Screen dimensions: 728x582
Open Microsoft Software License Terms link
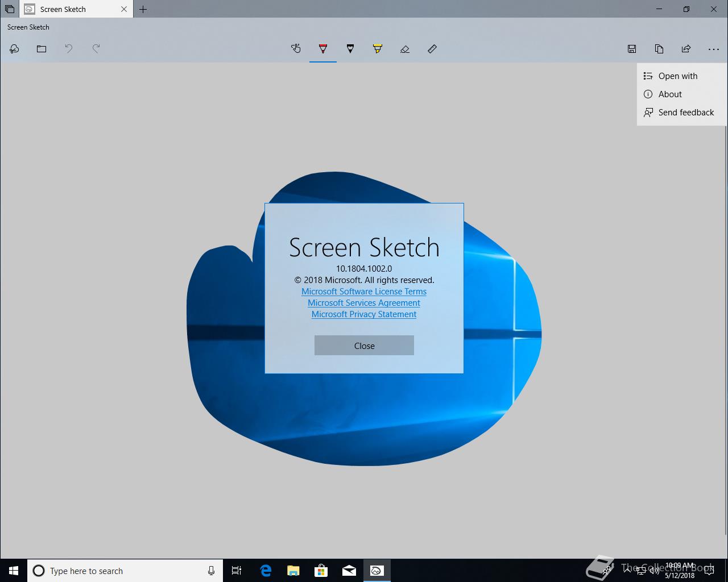pos(364,292)
